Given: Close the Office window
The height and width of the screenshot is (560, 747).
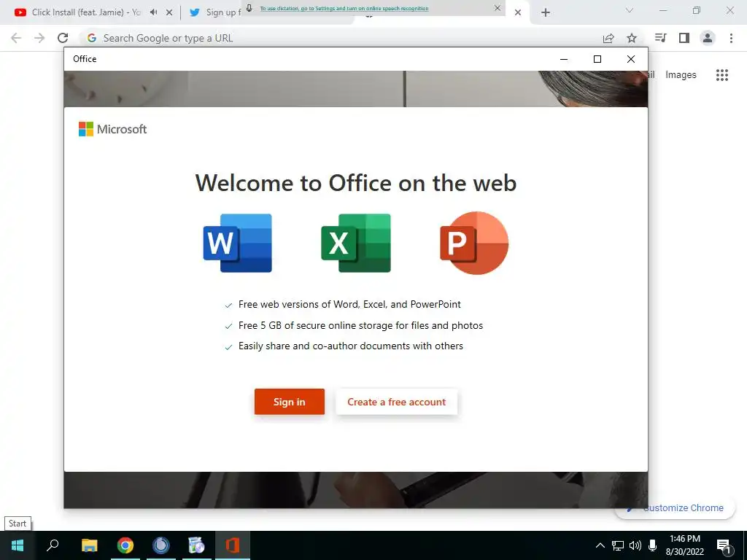Looking at the screenshot, I should click(631, 59).
